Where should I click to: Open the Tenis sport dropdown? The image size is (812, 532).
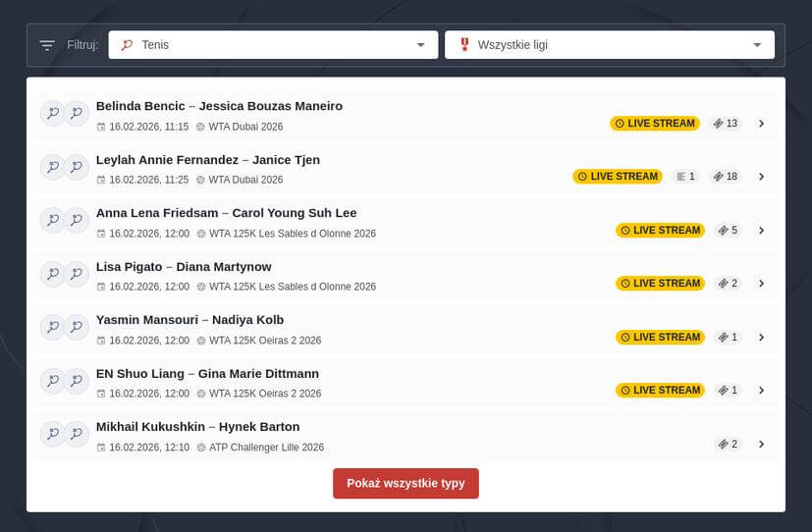(x=273, y=45)
